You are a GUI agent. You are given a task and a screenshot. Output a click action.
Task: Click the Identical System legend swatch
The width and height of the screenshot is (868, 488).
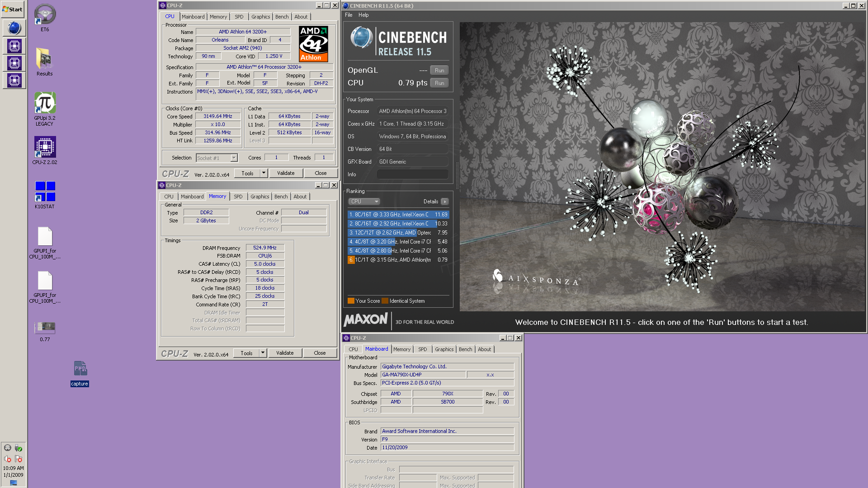pos(385,301)
